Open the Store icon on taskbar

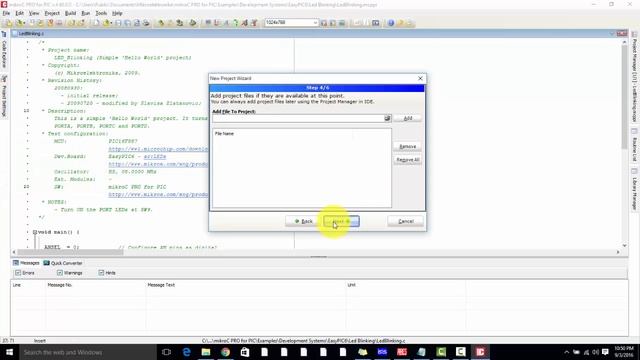245,352
